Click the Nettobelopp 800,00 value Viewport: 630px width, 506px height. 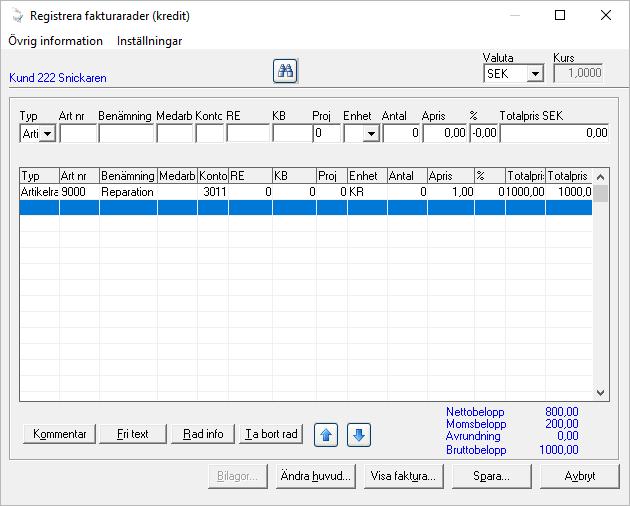click(562, 412)
